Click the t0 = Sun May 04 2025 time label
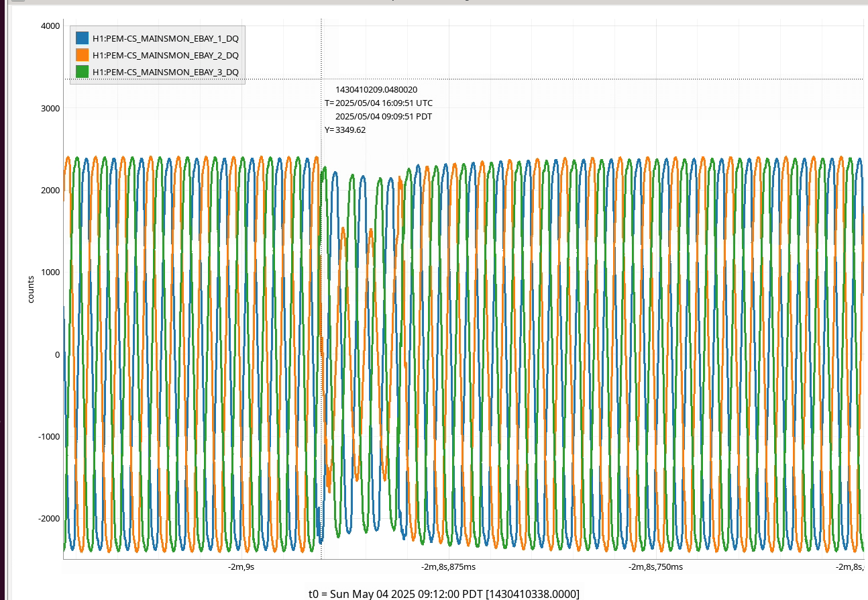The width and height of the screenshot is (868, 600). (x=443, y=593)
